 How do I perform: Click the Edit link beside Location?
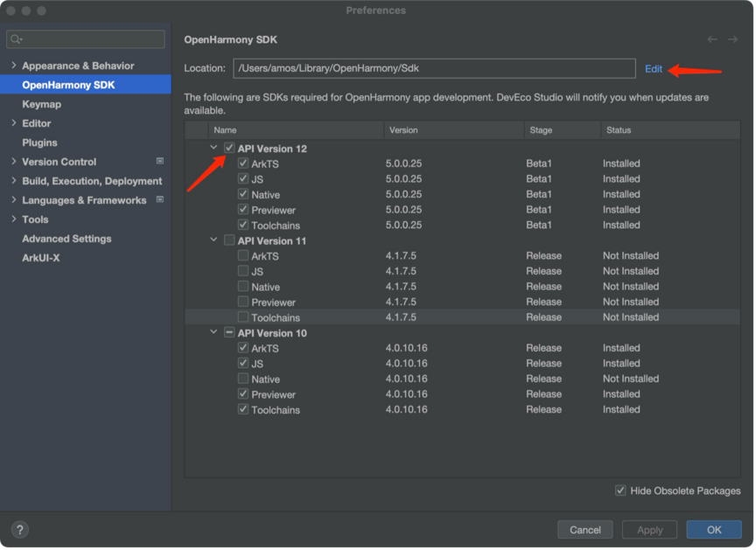(x=654, y=69)
